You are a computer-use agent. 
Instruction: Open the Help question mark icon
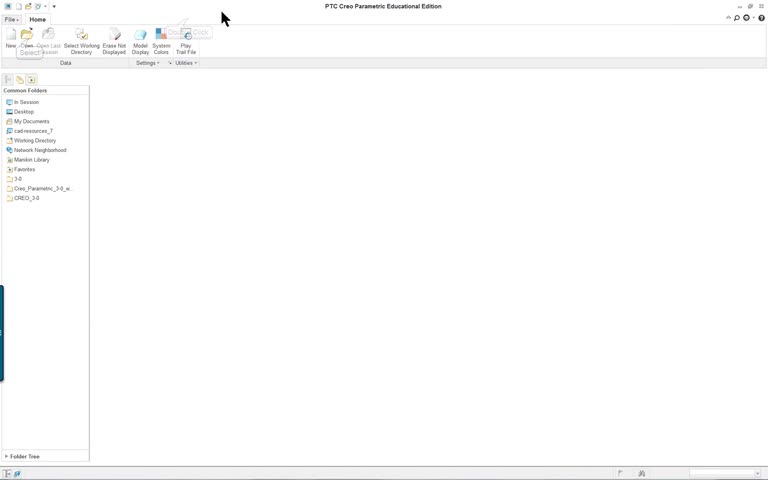click(762, 18)
